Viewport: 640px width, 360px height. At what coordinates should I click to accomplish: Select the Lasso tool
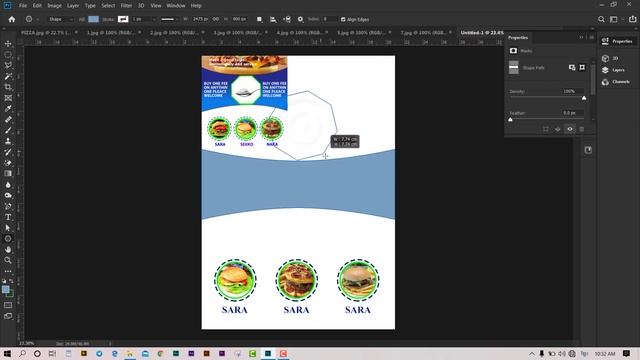[8, 65]
